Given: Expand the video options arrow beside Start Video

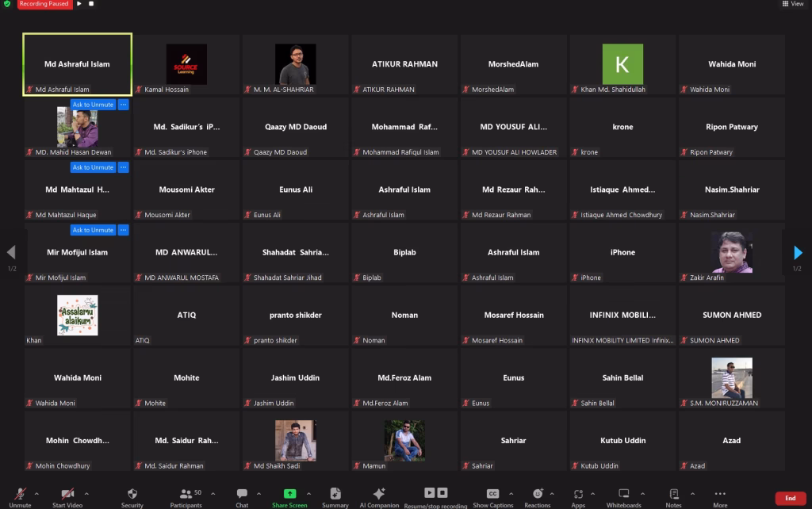Looking at the screenshot, I should point(86,492).
